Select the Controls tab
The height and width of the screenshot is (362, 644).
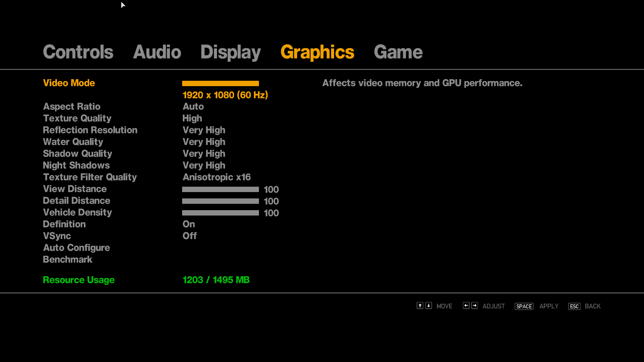(77, 52)
